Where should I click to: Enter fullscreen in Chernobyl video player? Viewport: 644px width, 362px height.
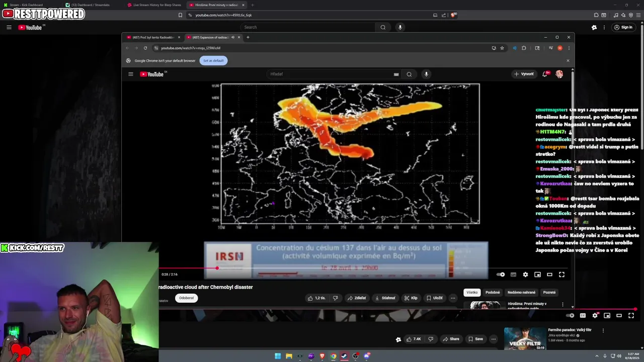point(561,275)
